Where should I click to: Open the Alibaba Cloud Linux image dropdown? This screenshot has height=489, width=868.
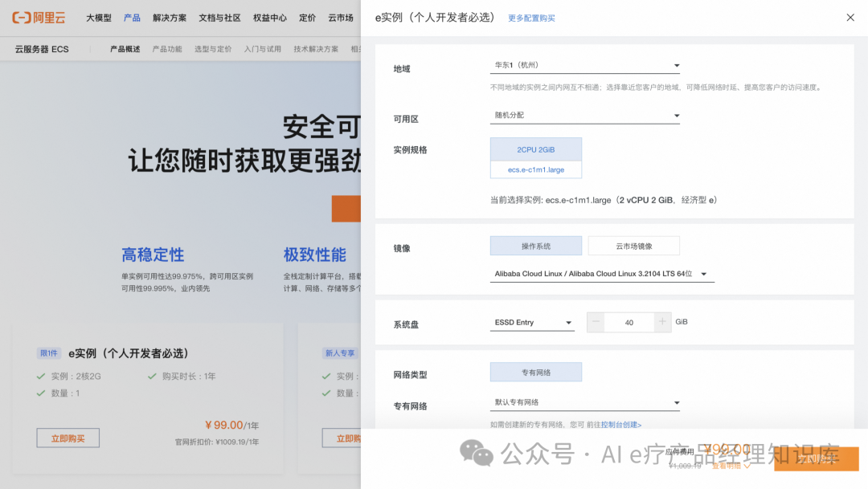pos(602,274)
